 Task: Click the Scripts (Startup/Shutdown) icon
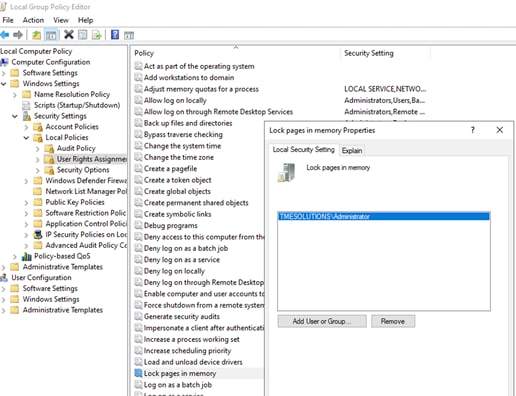coord(26,105)
